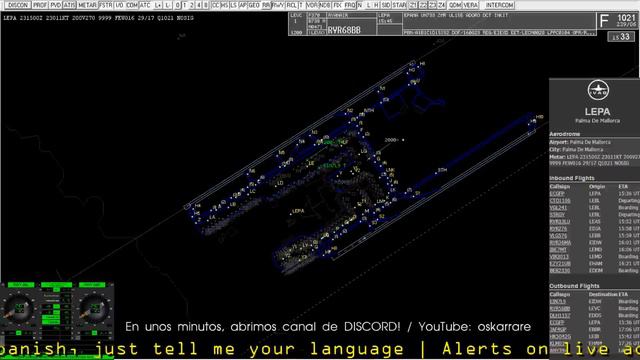Image resolution: width=640 pixels, height=360 pixels.
Task: Click the L+ label size button
Action: pos(158,5)
